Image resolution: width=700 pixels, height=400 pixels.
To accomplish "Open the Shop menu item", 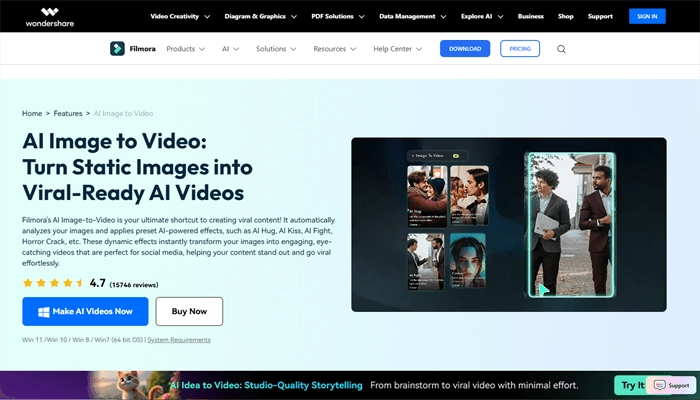I will [565, 17].
